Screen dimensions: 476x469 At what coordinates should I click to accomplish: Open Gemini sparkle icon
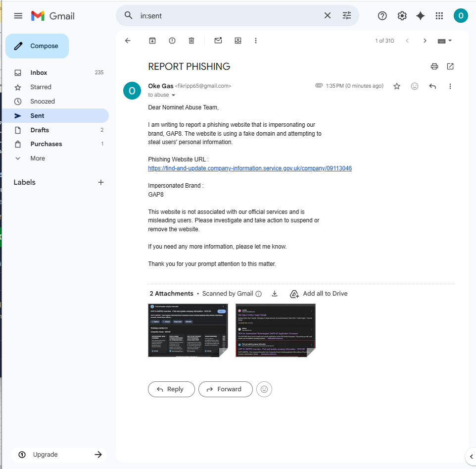(421, 16)
